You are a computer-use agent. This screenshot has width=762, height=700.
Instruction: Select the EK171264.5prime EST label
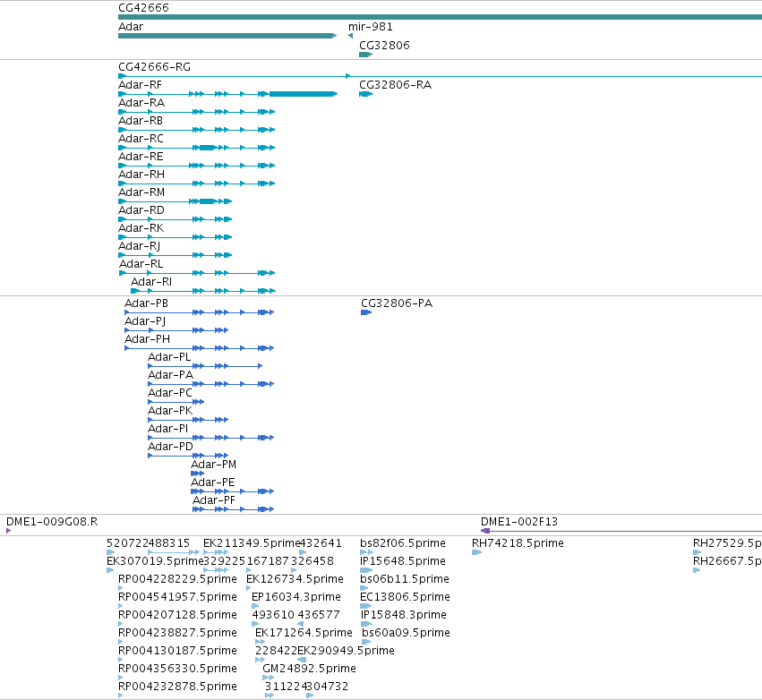tap(304, 633)
